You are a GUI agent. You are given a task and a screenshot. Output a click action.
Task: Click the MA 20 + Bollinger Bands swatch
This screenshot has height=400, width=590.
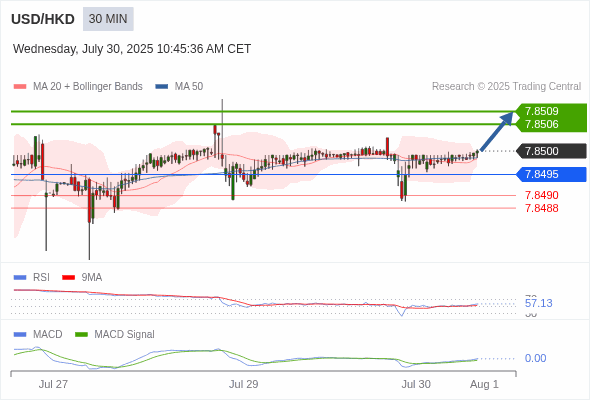point(20,87)
